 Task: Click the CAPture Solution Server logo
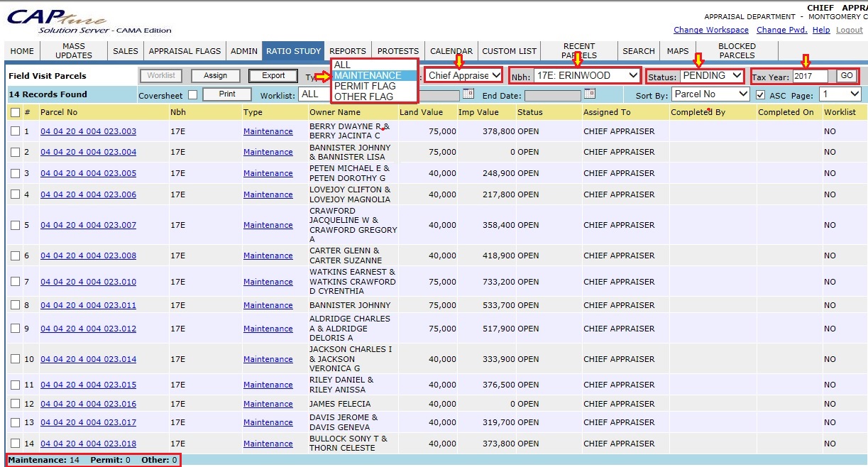click(x=57, y=21)
